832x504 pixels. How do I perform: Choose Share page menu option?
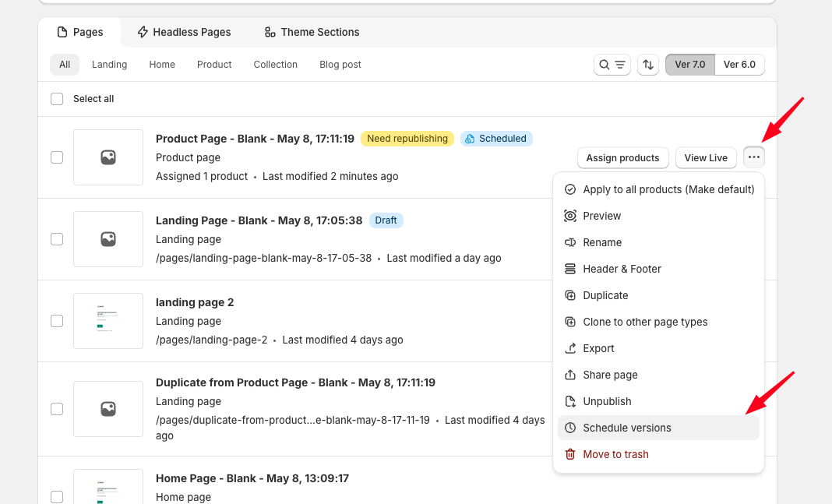point(658,375)
